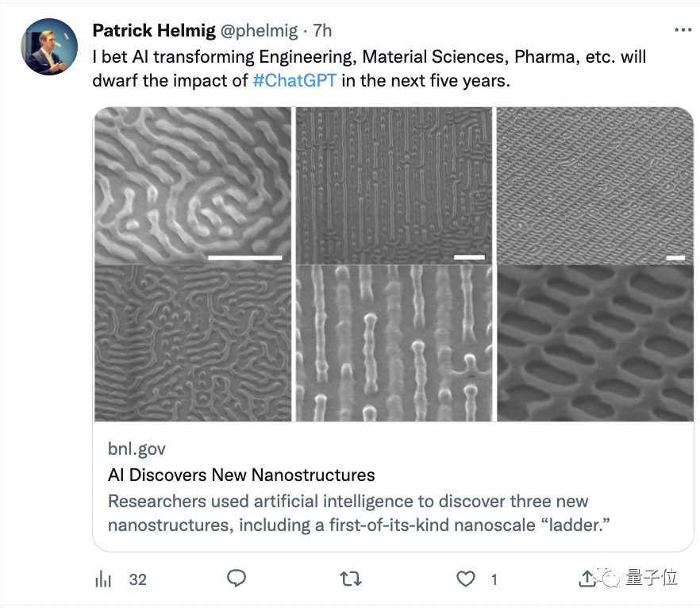Click the bnl.gov source domain
Image resolution: width=700 pixels, height=608 pixels.
click(x=137, y=449)
